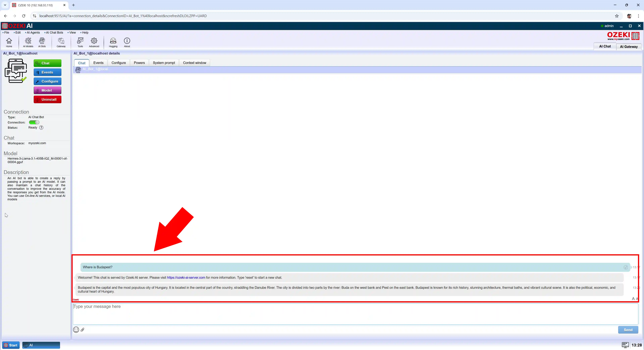Switch to the Configure tab

(118, 62)
